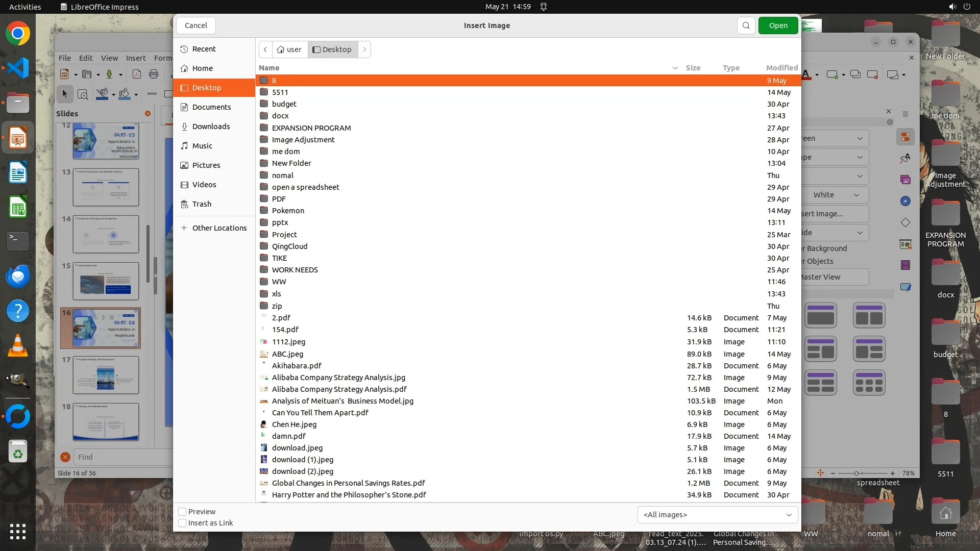Click the back arrow in the path bar

coord(265,49)
